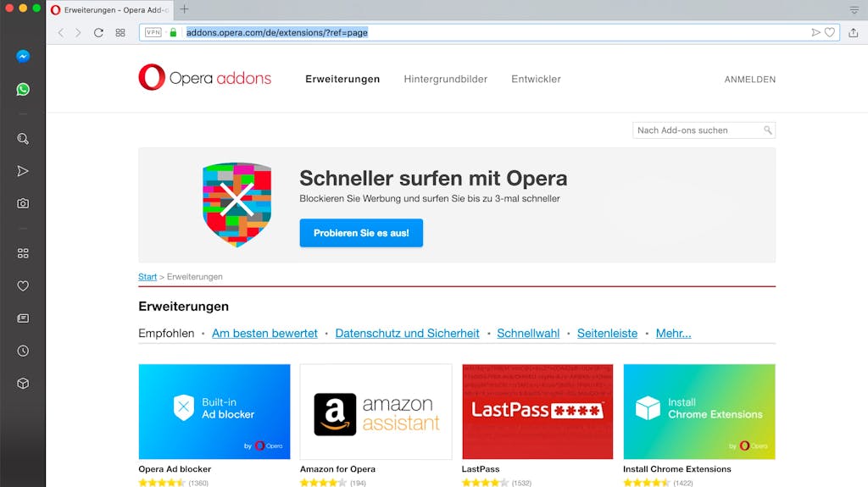The height and width of the screenshot is (487, 868).
Task: Open the Entwickler navigation item
Action: [x=536, y=79]
